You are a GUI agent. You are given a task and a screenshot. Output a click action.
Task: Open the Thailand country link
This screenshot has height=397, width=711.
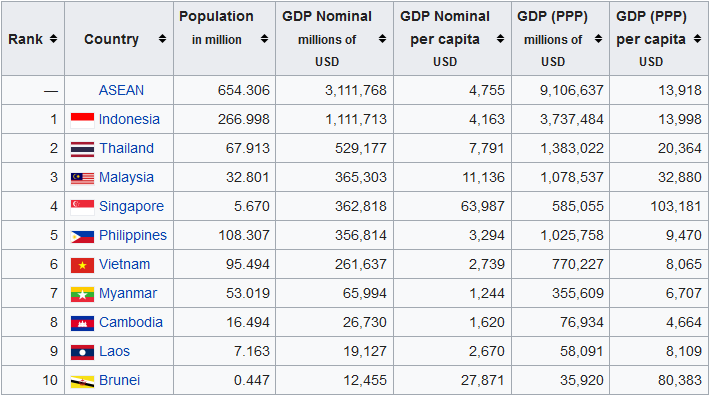[127, 148]
